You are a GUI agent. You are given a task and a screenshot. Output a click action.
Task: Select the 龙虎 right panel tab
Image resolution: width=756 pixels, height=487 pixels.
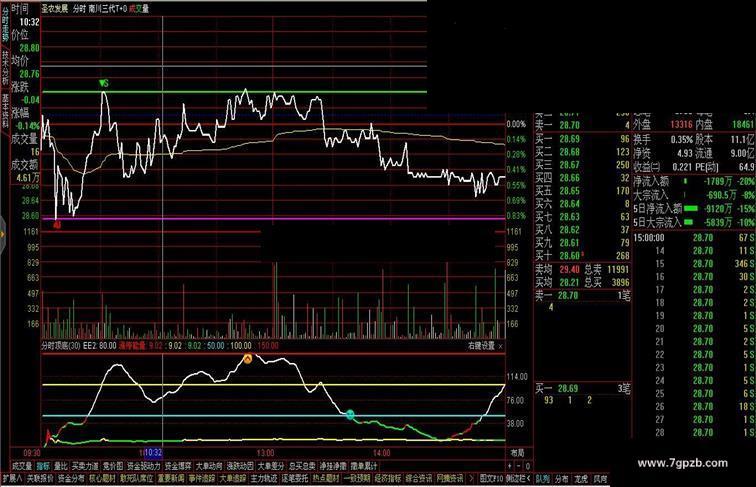tap(581, 479)
